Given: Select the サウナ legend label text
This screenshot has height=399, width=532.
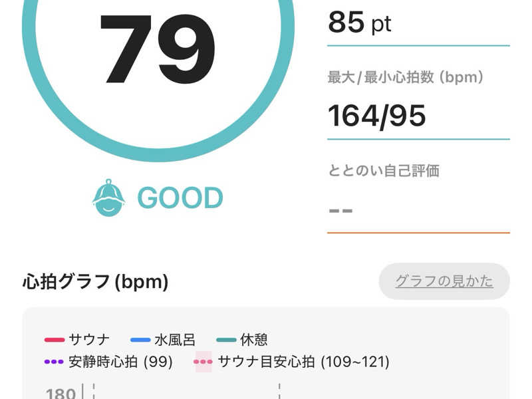Looking at the screenshot, I should [90, 340].
